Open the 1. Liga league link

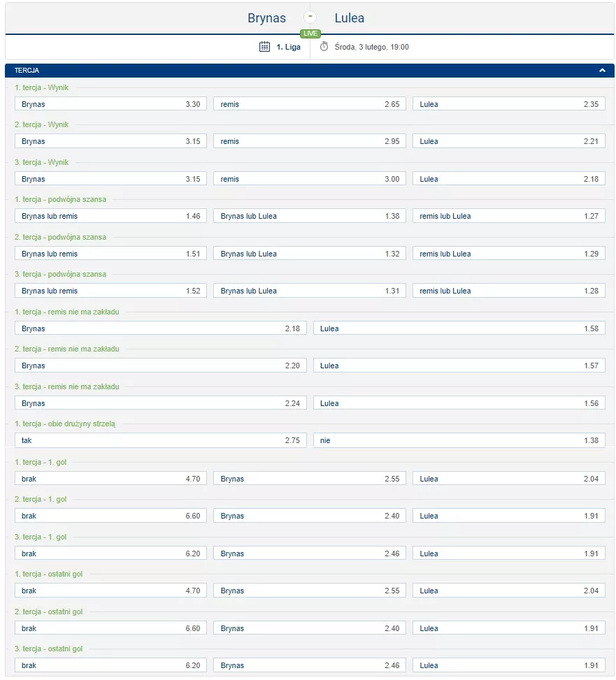(x=289, y=47)
